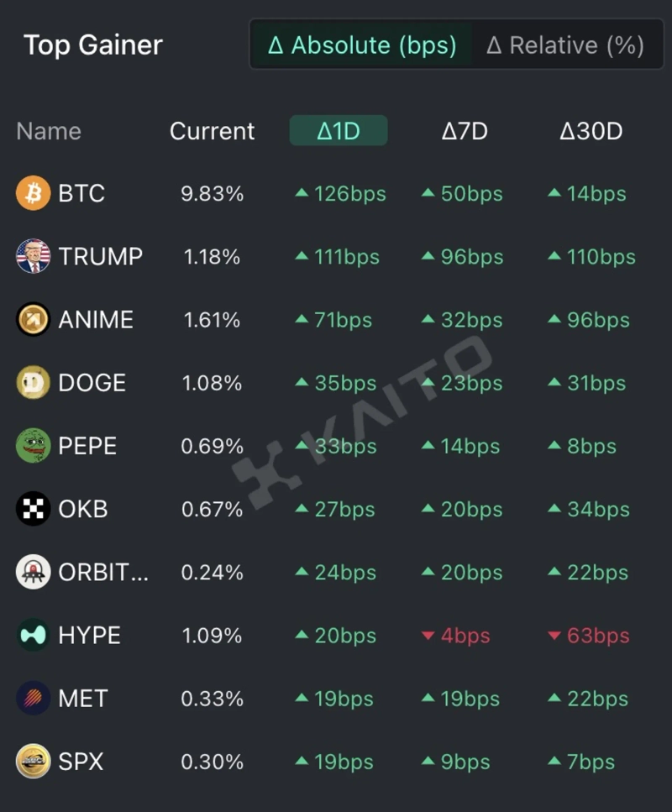Click the Name column header

49,131
